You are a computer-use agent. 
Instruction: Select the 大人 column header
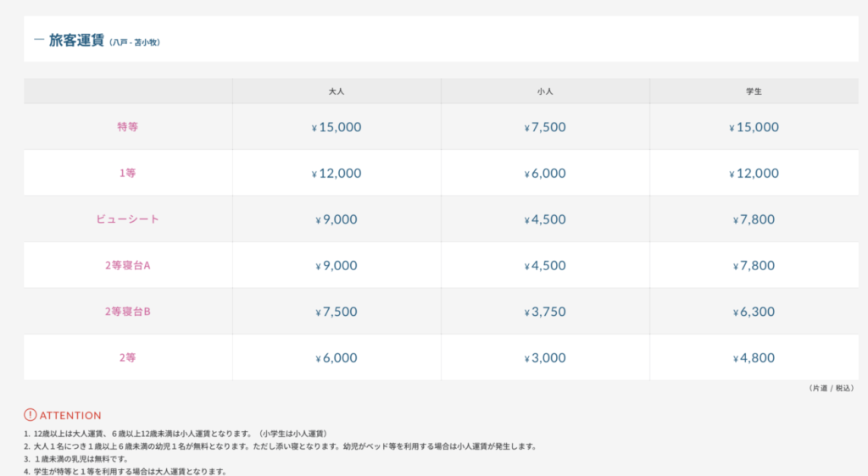point(337,91)
